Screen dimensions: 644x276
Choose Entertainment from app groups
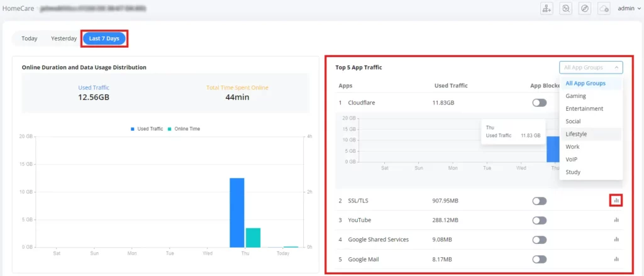click(x=591, y=109)
